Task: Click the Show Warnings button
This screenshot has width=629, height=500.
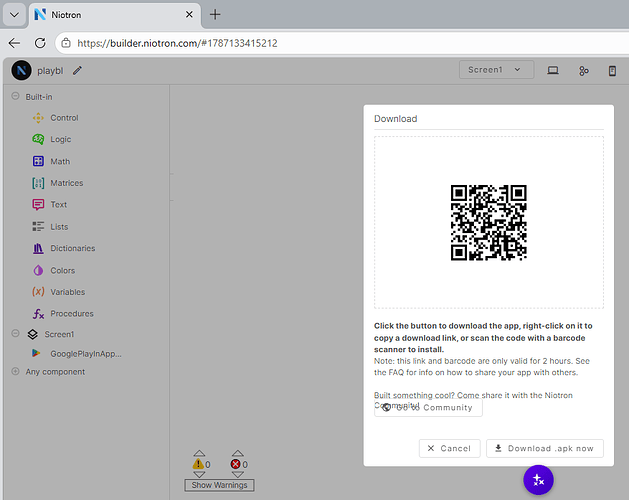Action: click(x=219, y=485)
